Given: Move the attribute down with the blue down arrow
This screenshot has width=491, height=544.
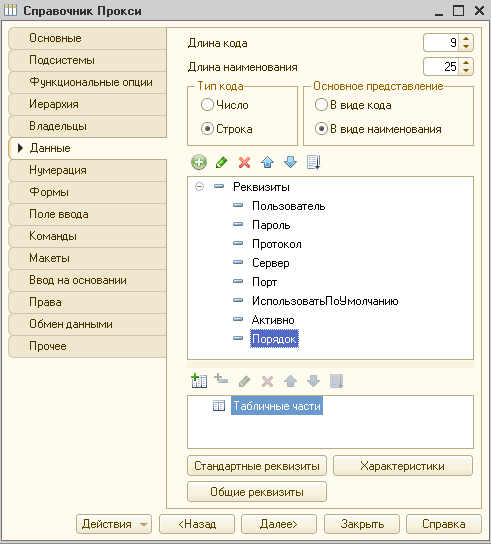Looking at the screenshot, I should click(290, 162).
